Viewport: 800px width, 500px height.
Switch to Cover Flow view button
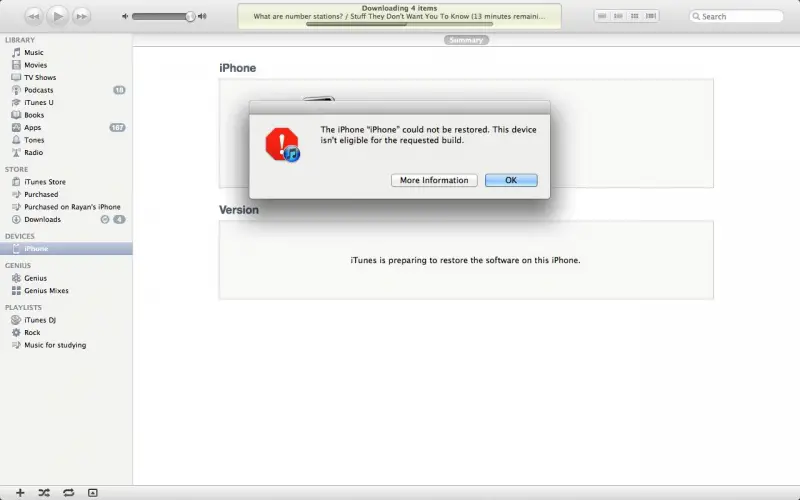(x=651, y=16)
